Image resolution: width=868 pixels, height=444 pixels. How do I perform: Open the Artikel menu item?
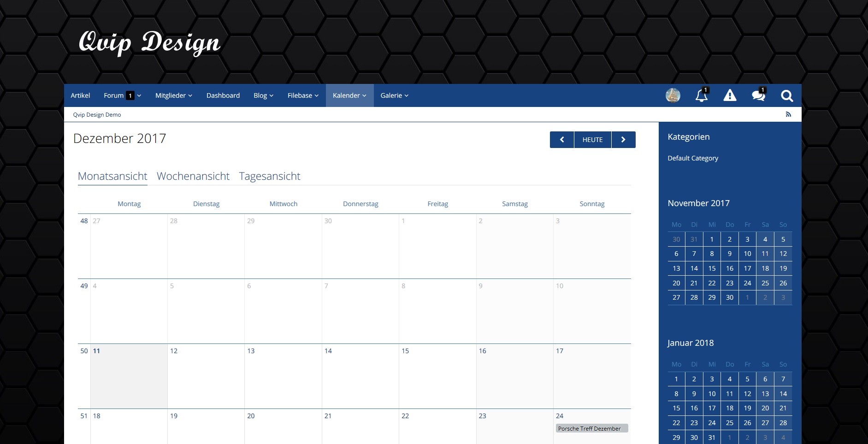pyautogui.click(x=80, y=95)
